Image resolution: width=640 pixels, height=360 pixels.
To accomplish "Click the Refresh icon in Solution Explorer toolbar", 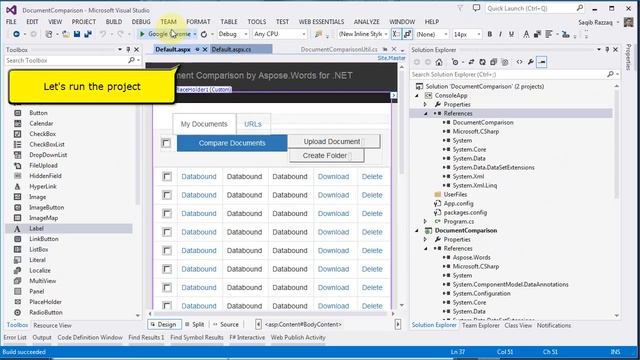I will tap(482, 62).
